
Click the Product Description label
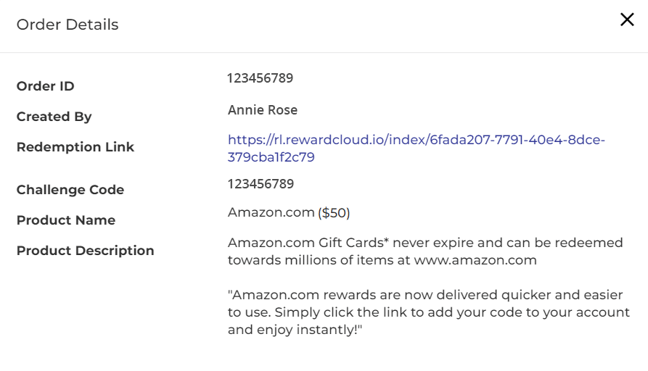click(85, 251)
